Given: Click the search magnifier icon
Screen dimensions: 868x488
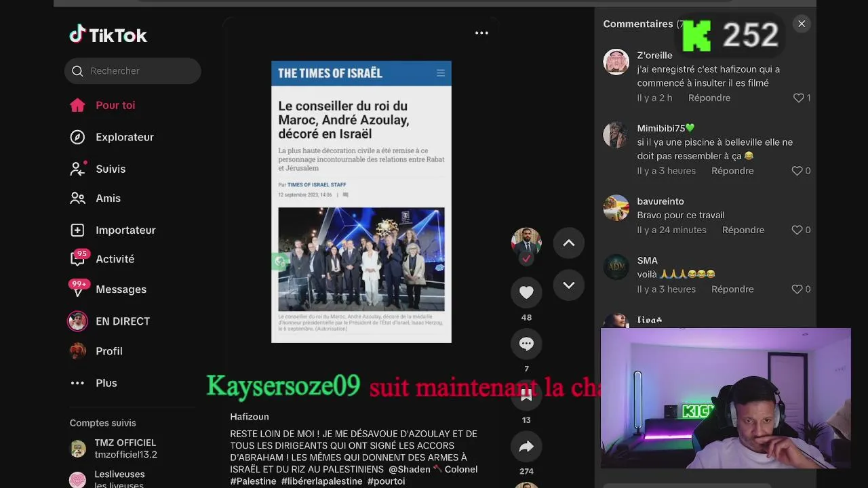Looking at the screenshot, I should [77, 71].
